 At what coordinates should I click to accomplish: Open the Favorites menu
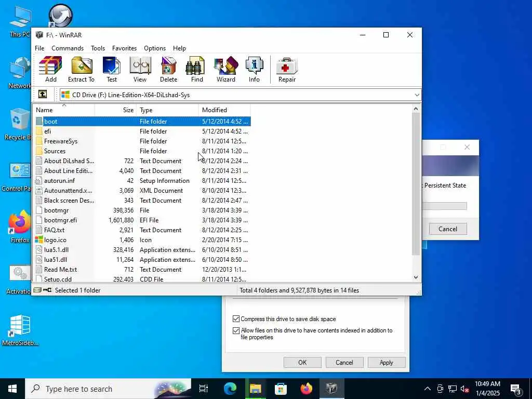click(124, 48)
